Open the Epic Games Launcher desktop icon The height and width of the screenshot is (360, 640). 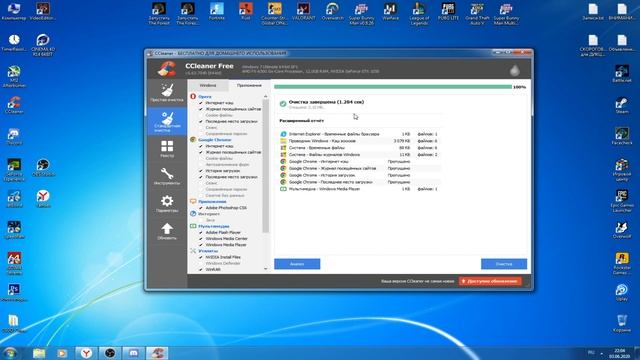(622, 201)
